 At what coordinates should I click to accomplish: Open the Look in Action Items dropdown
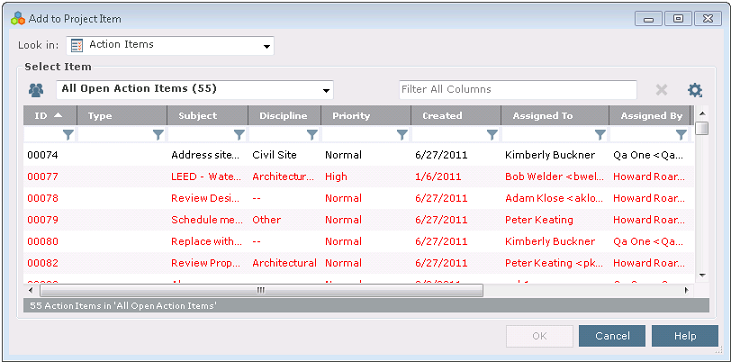(x=170, y=46)
